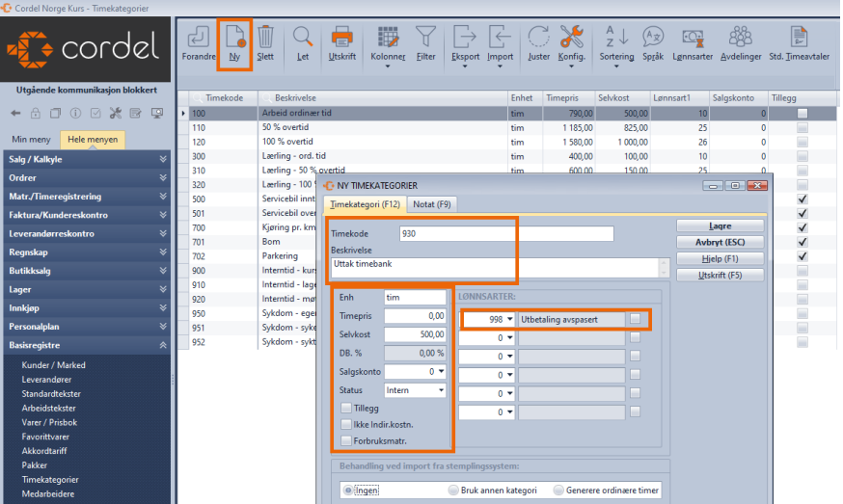Expand the Lager menu section
The image size is (843, 504).
[87, 289]
